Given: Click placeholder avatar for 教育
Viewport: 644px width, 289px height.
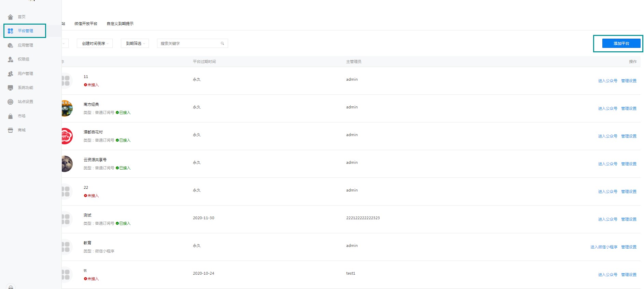Looking at the screenshot, I should point(67,247).
